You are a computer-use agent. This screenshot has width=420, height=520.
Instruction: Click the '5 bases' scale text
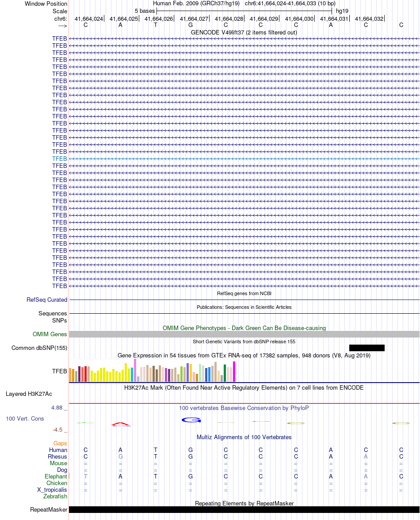145,11
